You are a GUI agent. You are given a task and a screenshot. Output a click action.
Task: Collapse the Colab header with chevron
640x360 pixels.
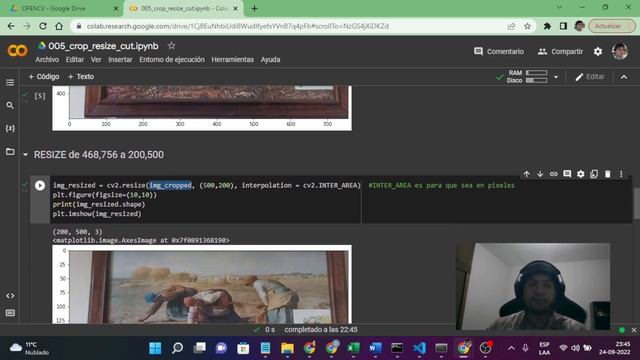click(624, 77)
